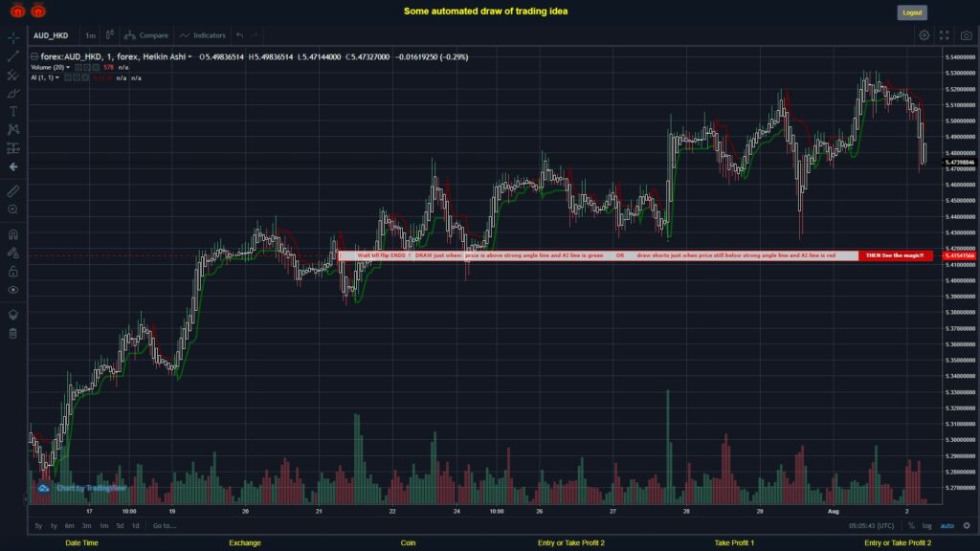Activate the zoom in tool
This screenshot has width=980, height=551.
[x=13, y=209]
